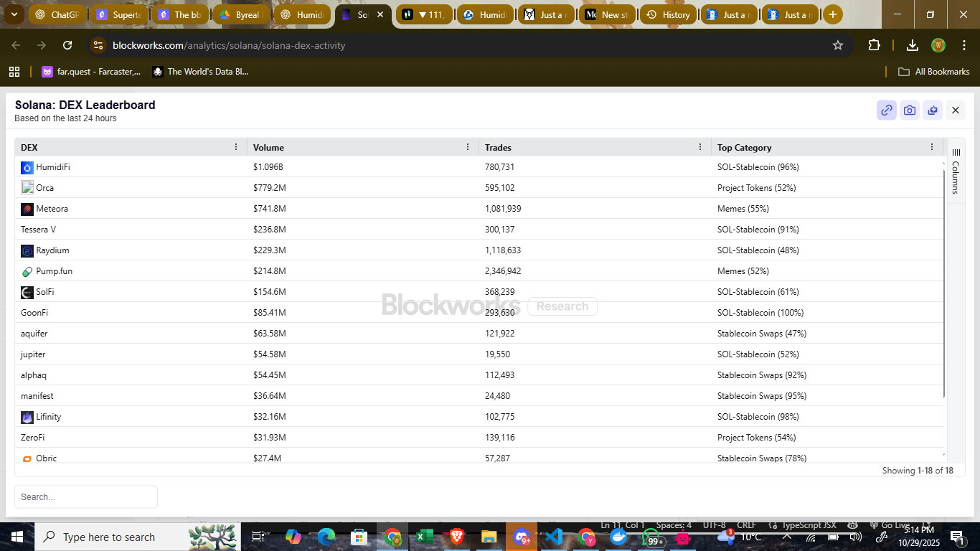This screenshot has width=980, height=551.
Task: Open a new browser tab
Action: coord(832,14)
